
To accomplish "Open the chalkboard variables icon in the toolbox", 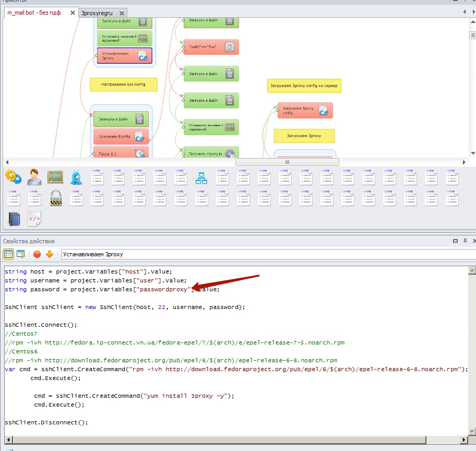I will [x=55, y=177].
